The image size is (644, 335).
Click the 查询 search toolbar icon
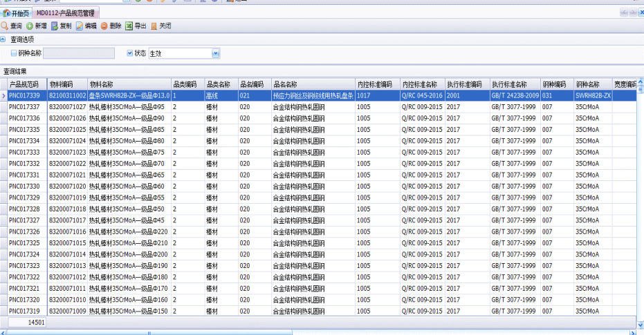click(x=5, y=26)
